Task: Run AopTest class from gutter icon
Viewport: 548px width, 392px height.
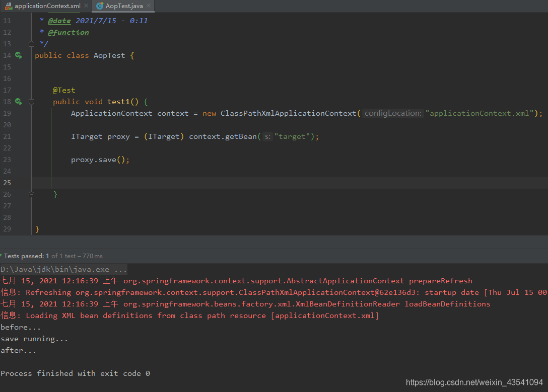Action: (x=19, y=55)
